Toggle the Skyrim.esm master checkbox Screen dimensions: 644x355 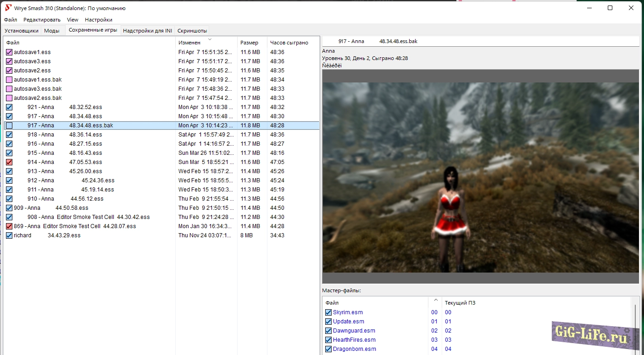pos(328,312)
